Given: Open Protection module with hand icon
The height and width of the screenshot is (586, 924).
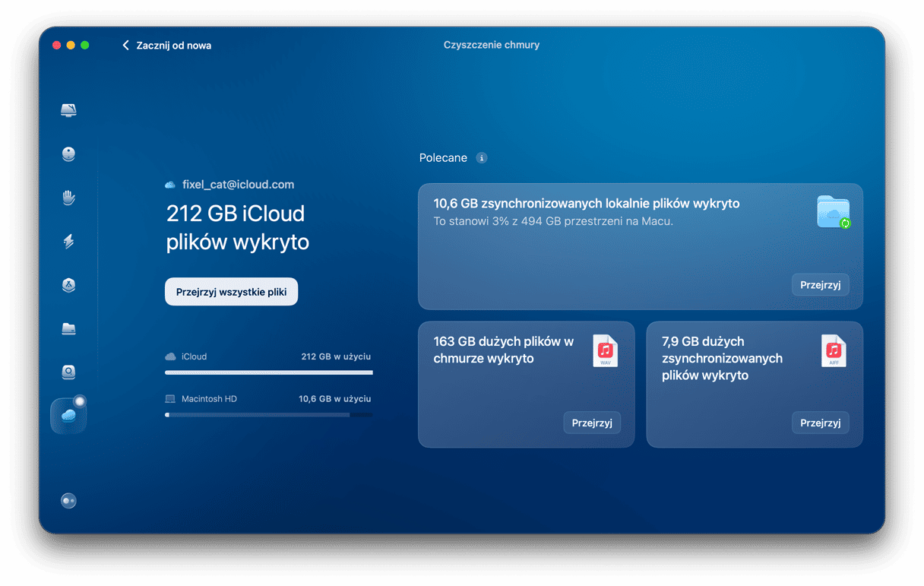Looking at the screenshot, I should click(x=68, y=198).
